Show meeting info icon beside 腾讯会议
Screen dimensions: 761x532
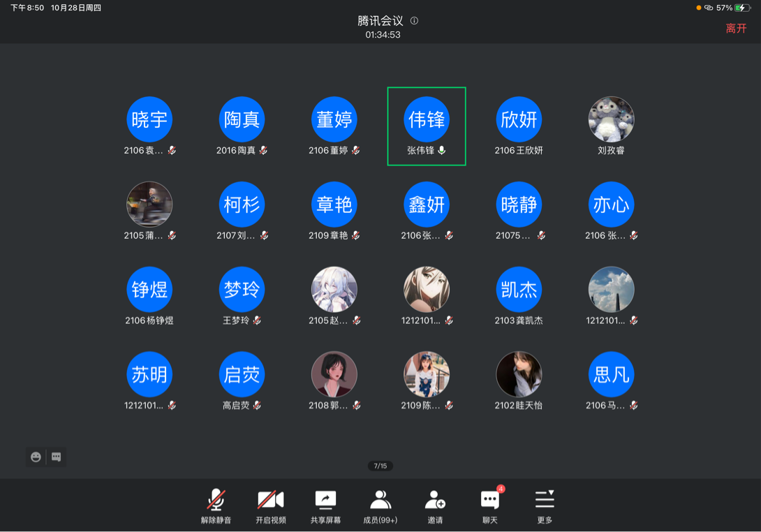click(x=415, y=21)
